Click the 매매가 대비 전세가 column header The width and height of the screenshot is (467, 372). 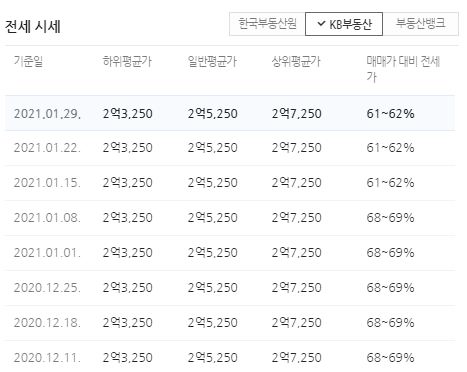[403, 69]
